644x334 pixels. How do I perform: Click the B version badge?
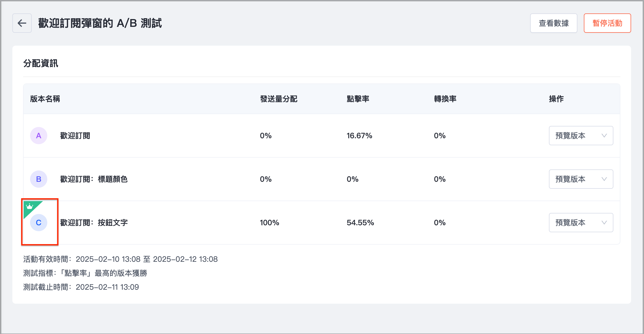39,179
